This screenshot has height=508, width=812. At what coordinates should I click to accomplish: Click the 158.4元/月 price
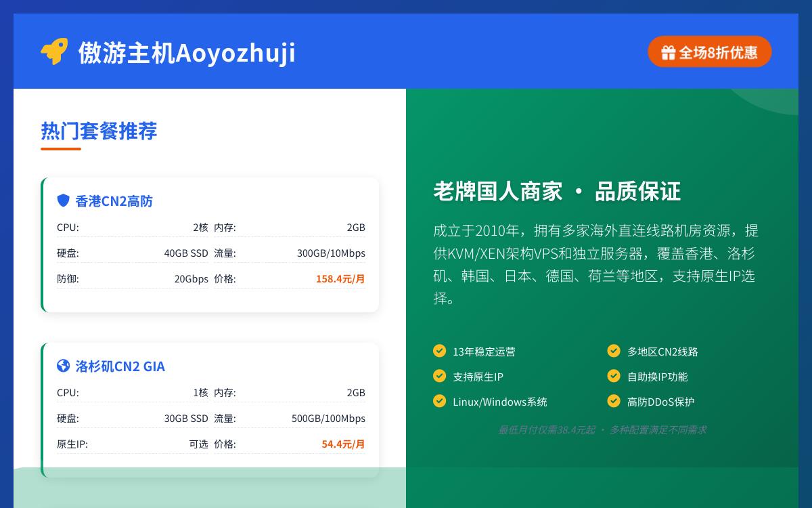pyautogui.click(x=340, y=279)
